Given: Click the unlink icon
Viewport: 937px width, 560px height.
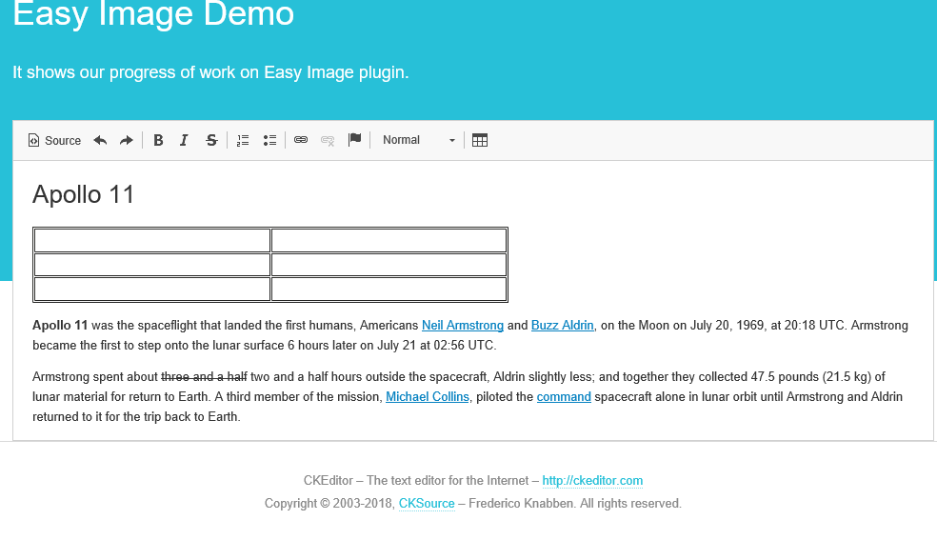Looking at the screenshot, I should click(328, 140).
